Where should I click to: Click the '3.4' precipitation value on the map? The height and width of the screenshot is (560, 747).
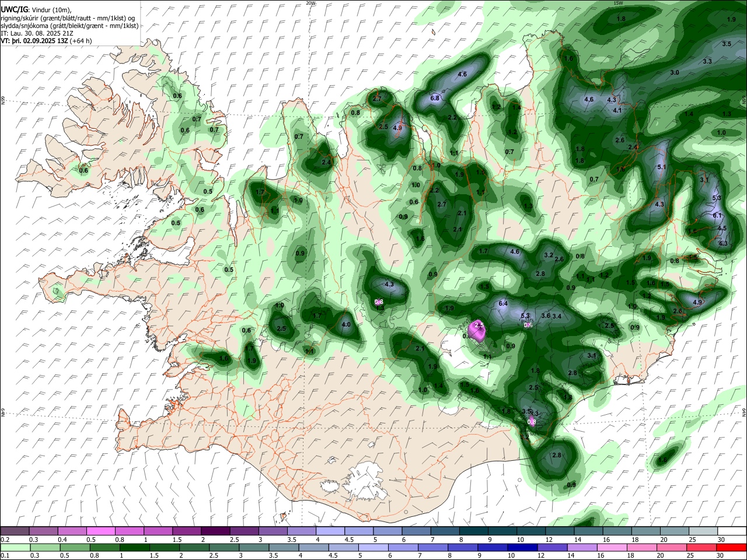(x=557, y=316)
